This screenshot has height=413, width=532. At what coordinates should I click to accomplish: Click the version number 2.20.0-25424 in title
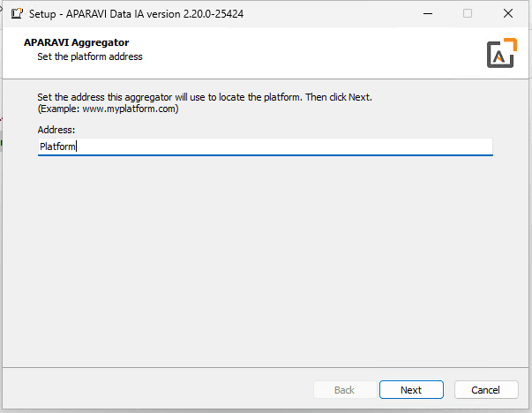point(214,14)
